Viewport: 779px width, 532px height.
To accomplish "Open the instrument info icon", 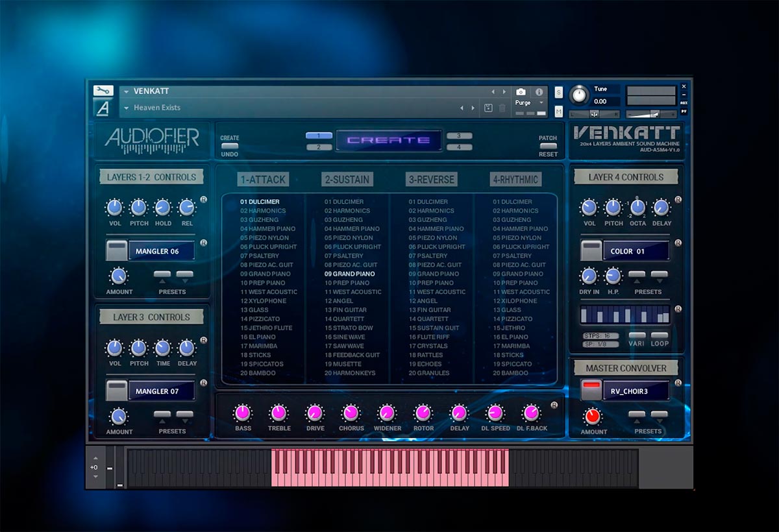I will tap(539, 92).
